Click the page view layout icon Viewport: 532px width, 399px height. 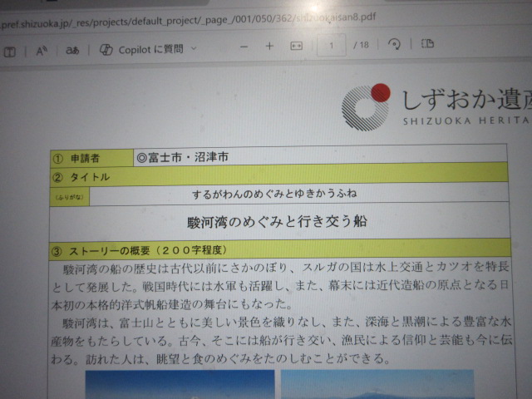(x=427, y=43)
